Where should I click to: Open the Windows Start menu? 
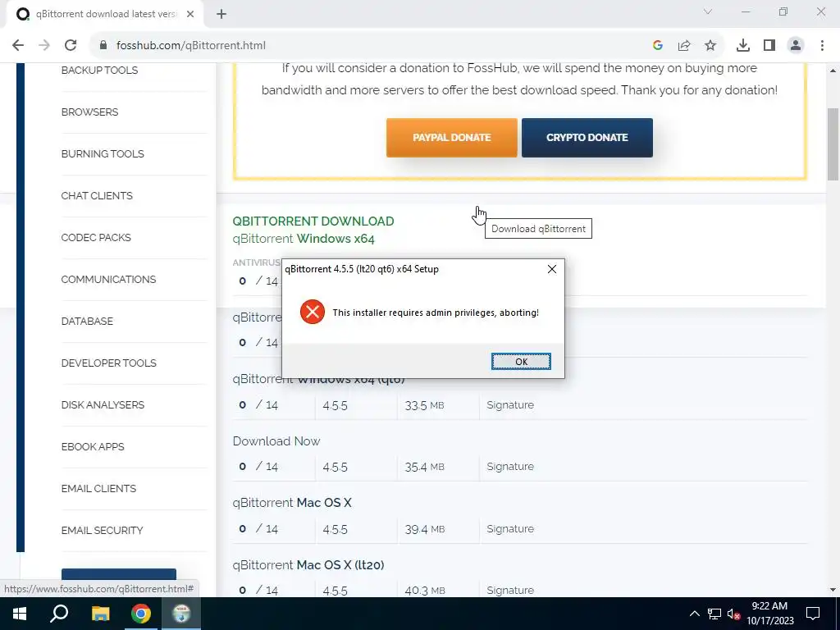20,614
